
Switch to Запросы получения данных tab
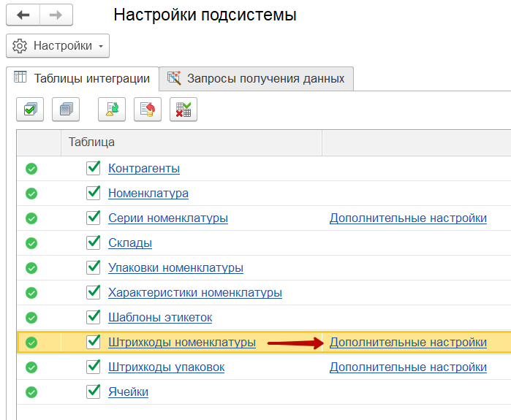pyautogui.click(x=257, y=78)
